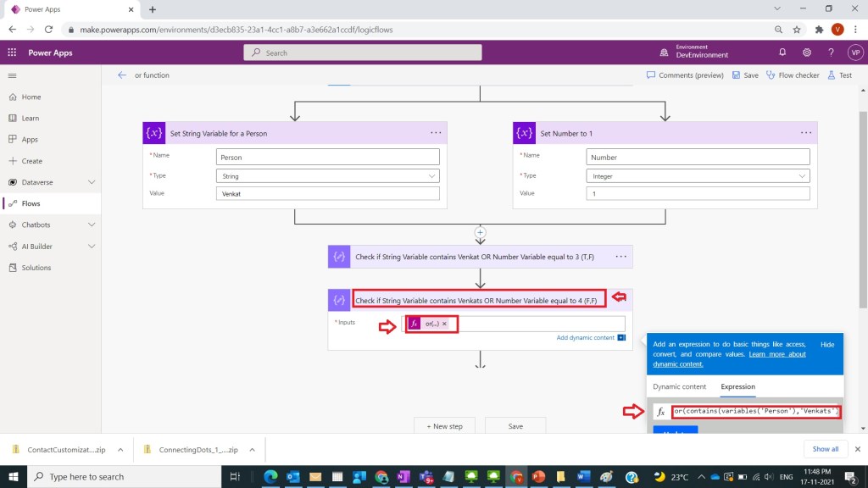Image resolution: width=868 pixels, height=488 pixels.
Task: Open menu for Set String Variable action
Action: point(436,133)
